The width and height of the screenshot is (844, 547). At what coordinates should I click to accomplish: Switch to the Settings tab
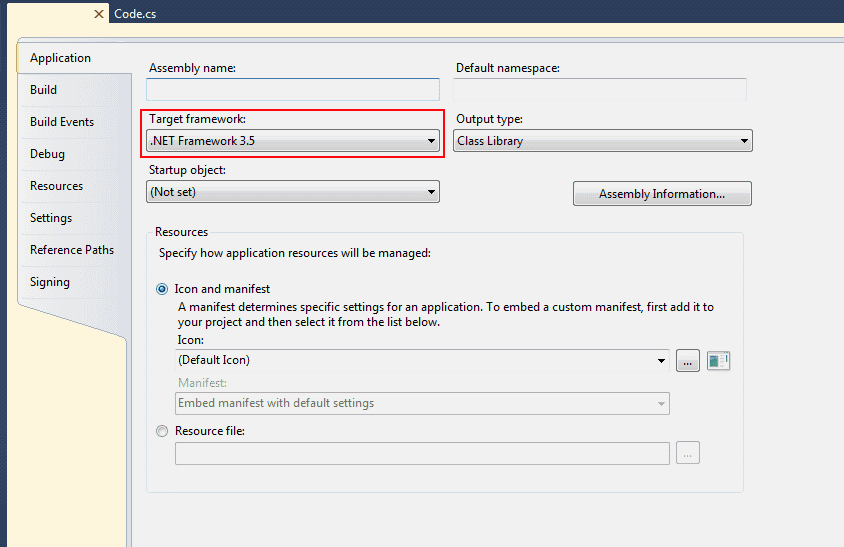(51, 218)
